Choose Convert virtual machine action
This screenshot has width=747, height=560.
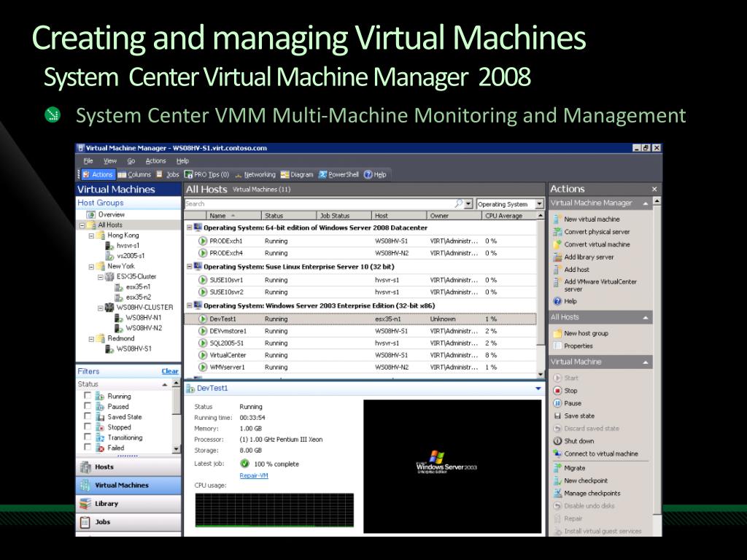592,244
